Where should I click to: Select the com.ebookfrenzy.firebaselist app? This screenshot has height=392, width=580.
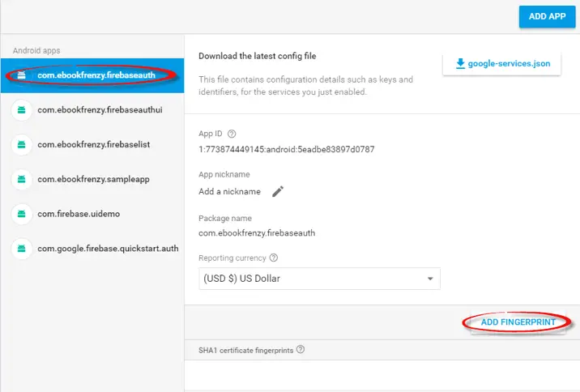point(94,145)
